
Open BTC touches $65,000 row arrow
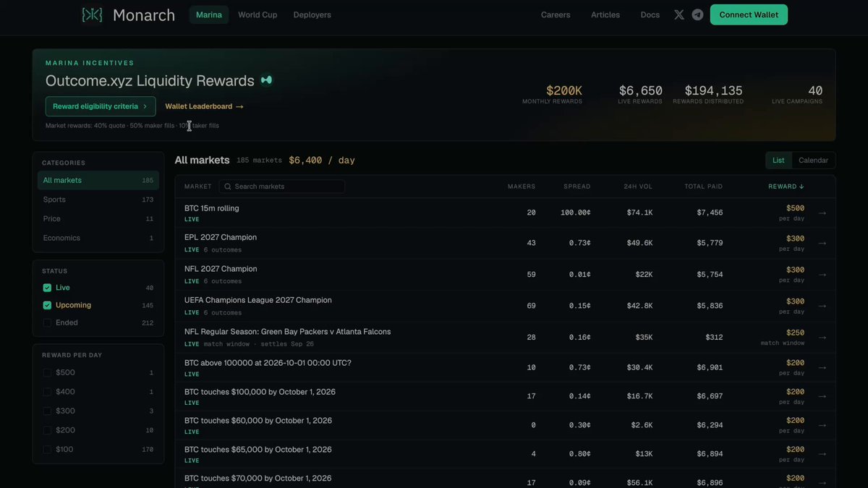(x=822, y=454)
